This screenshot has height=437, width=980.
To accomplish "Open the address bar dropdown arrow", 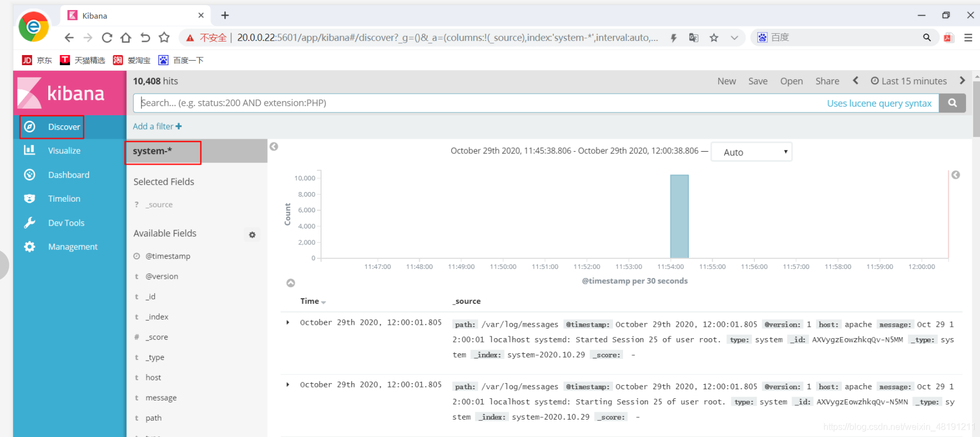I will click(x=734, y=38).
